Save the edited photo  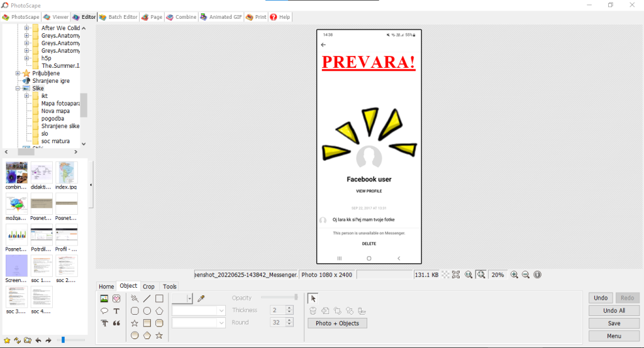coord(614,323)
